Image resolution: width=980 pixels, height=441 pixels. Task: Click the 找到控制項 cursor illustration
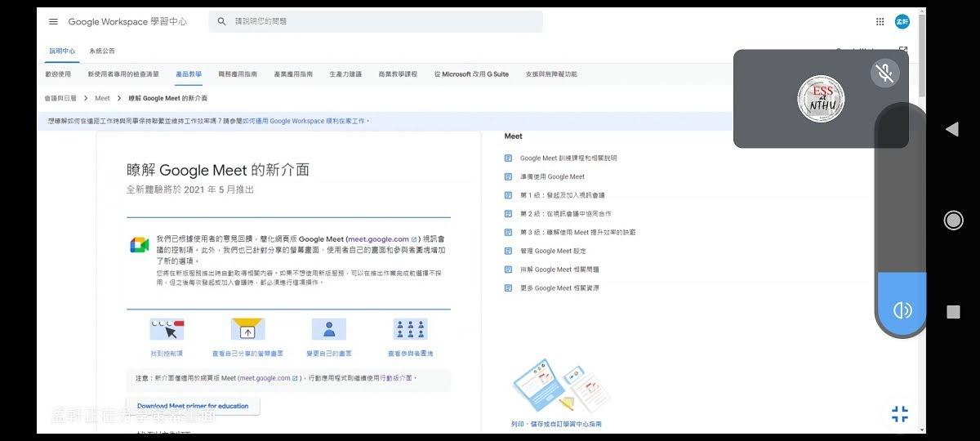click(167, 329)
